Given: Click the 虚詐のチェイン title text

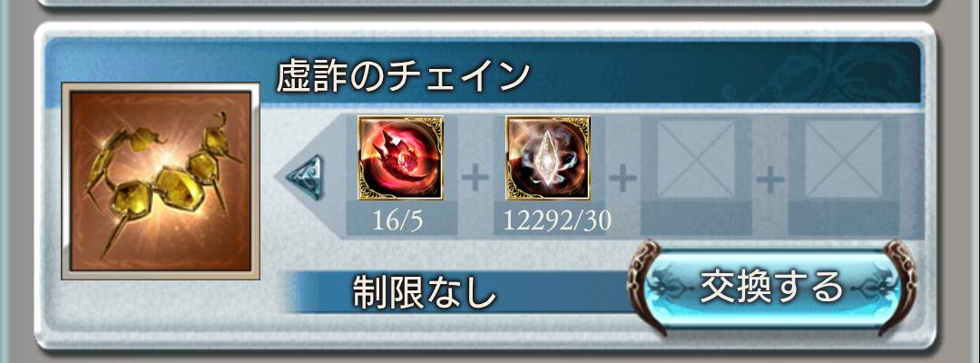Looking at the screenshot, I should click(x=403, y=75).
